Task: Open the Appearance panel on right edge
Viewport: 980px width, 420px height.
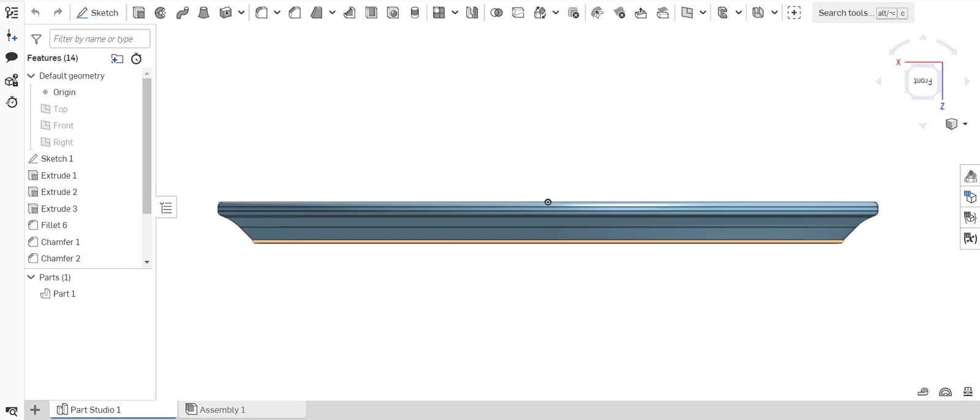Action: click(x=970, y=177)
